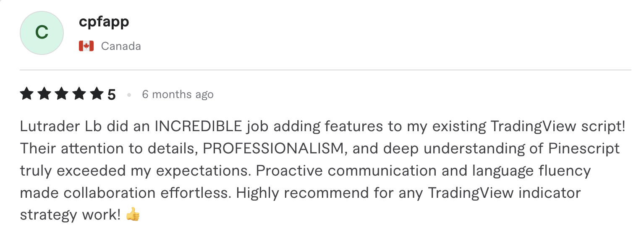Click the green C avatar circle

[42, 33]
